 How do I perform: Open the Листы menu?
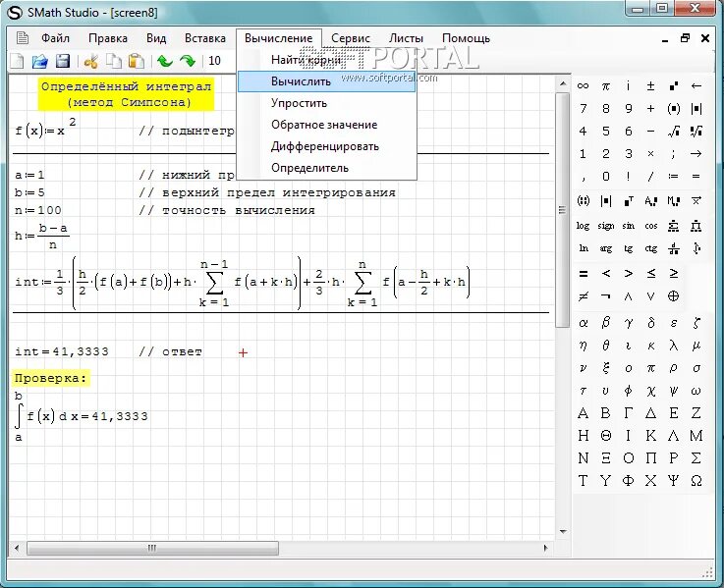406,38
